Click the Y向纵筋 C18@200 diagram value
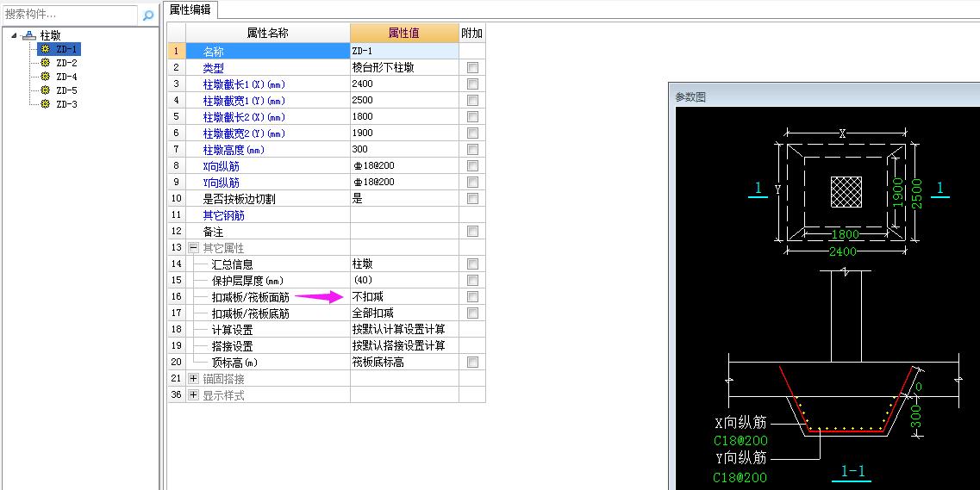 pyautogui.click(x=740, y=478)
